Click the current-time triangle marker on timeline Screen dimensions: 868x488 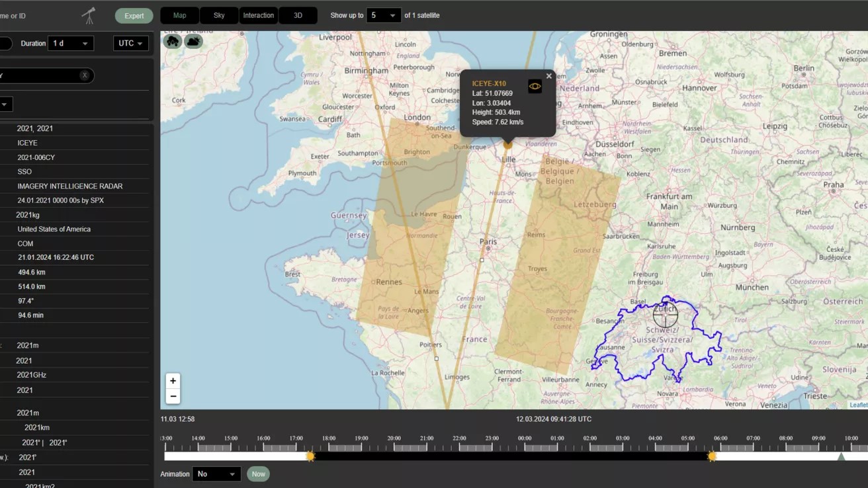click(841, 456)
